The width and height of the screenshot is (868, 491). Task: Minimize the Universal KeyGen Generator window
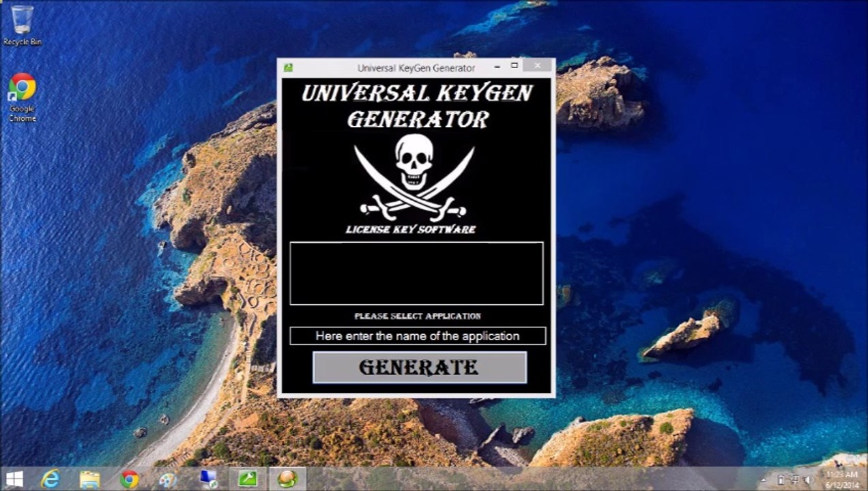pos(497,66)
